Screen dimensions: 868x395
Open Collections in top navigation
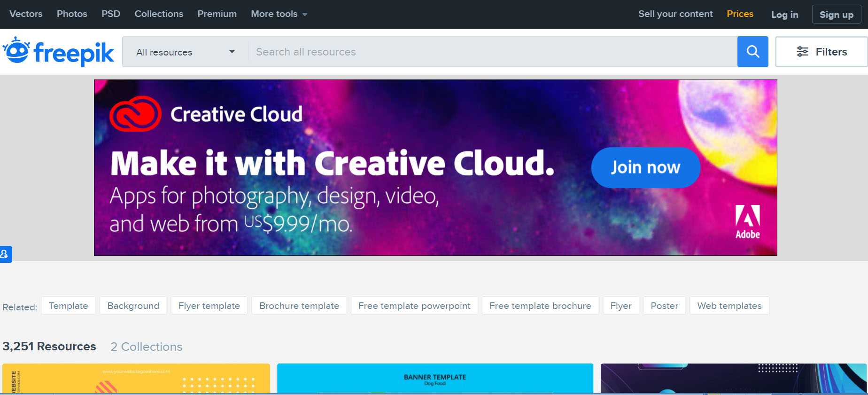point(159,14)
